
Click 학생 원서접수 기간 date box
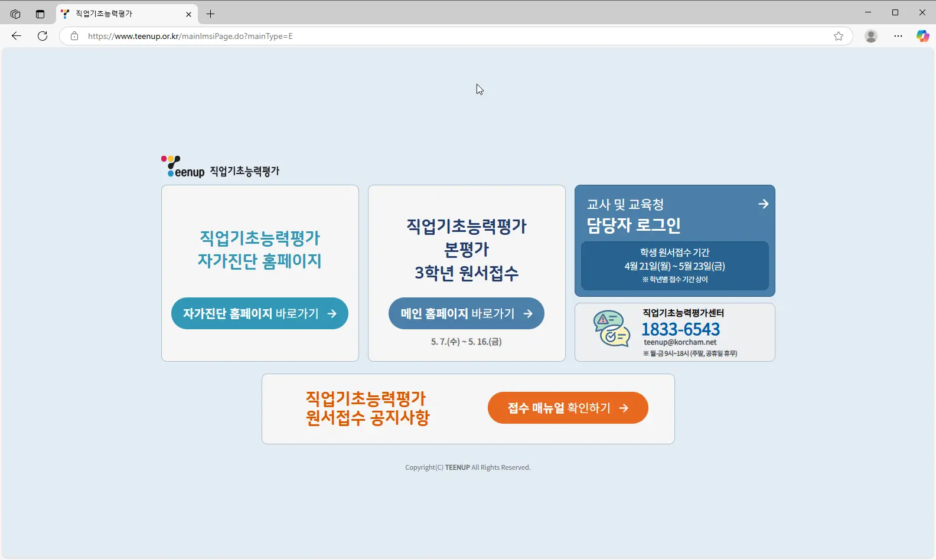[x=675, y=266]
